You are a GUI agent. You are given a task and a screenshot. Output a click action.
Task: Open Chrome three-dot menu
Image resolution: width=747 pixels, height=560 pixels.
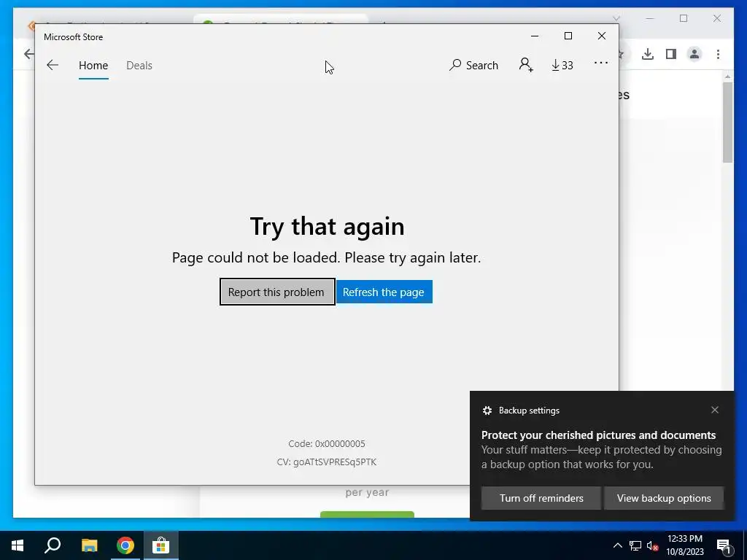(x=718, y=54)
